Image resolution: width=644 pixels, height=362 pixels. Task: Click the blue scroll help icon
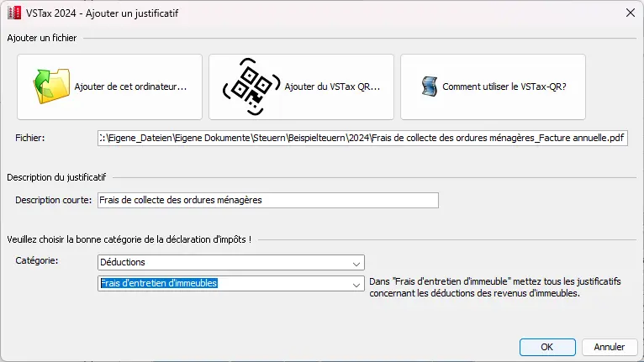pyautogui.click(x=430, y=87)
